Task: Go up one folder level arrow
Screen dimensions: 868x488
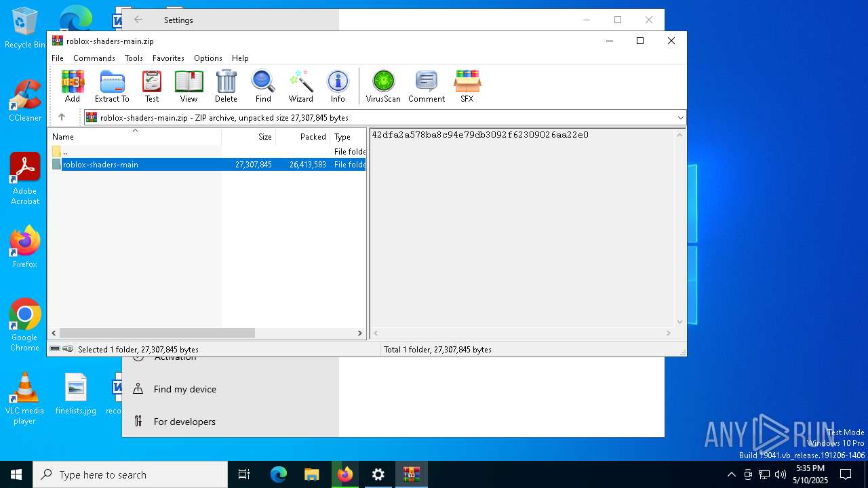Action: (62, 117)
